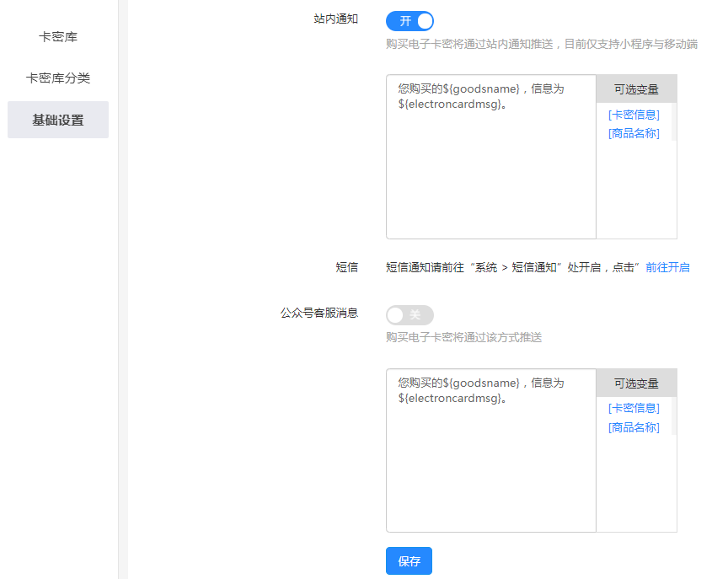Select 基础设置 in the sidebar

58,120
